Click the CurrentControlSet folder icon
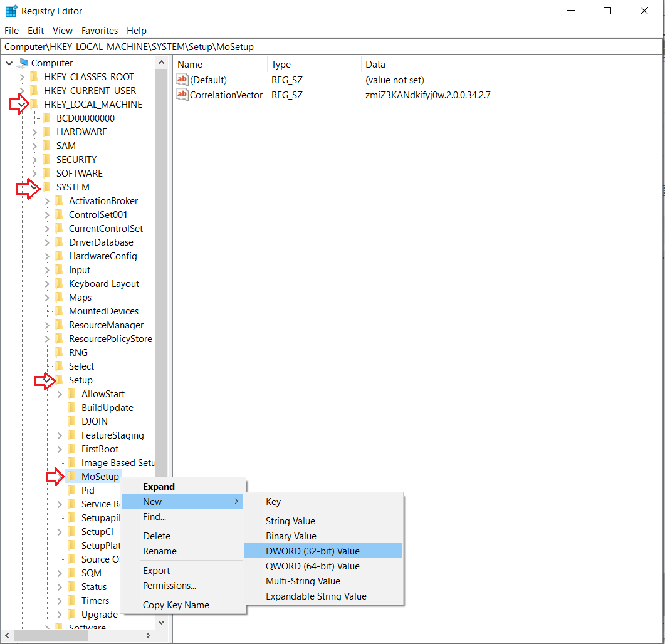The width and height of the screenshot is (665, 644). coord(60,229)
